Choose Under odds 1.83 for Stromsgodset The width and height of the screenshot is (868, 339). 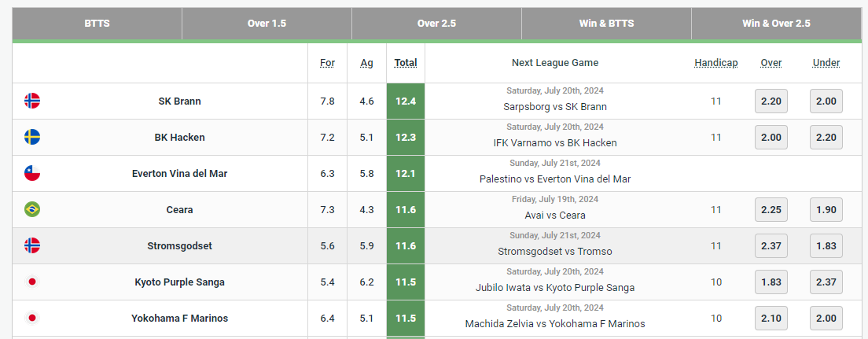pos(826,245)
